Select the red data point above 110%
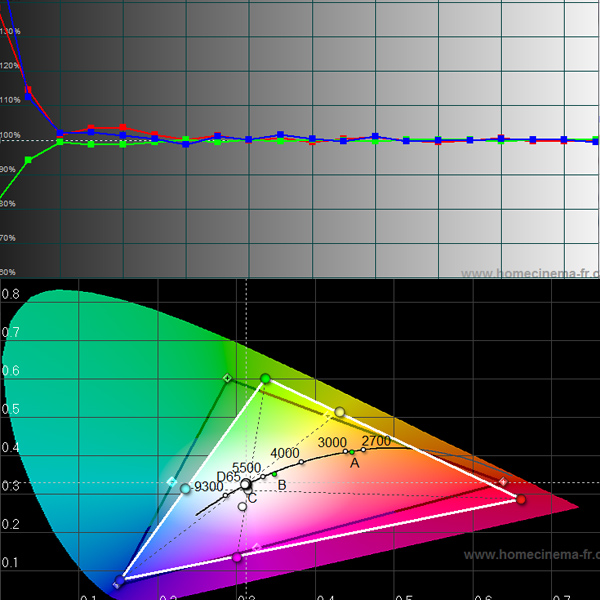This screenshot has width=600, height=600. point(28,90)
